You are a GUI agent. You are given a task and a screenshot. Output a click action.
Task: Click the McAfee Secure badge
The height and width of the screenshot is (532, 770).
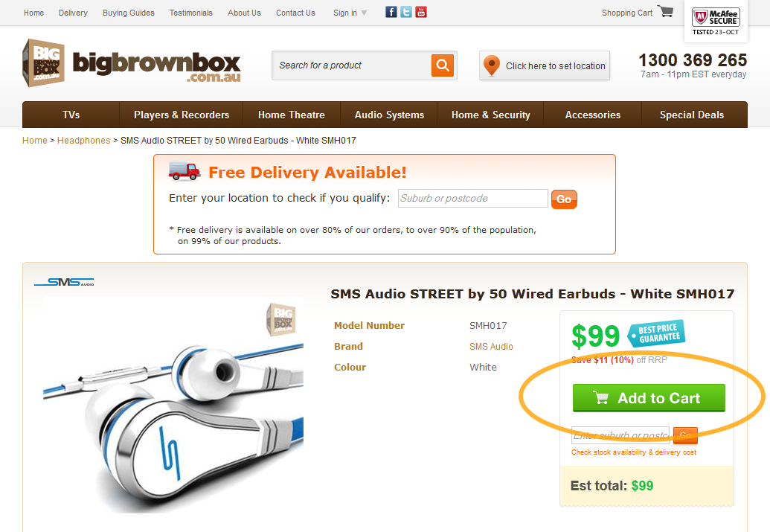click(x=716, y=21)
